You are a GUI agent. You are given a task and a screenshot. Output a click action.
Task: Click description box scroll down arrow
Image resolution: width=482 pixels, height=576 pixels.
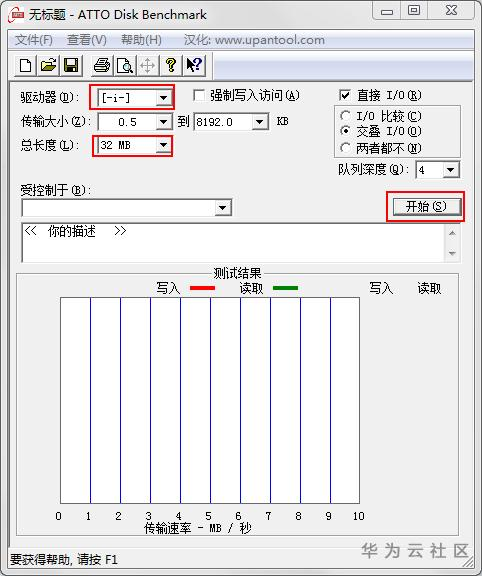452,253
